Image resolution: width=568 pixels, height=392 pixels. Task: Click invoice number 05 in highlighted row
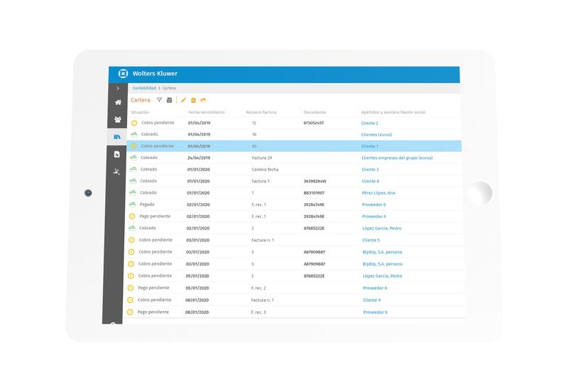pyautogui.click(x=254, y=146)
